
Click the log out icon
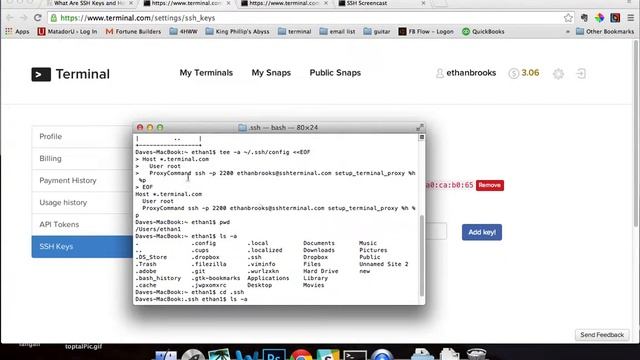pyautogui.click(x=581, y=73)
